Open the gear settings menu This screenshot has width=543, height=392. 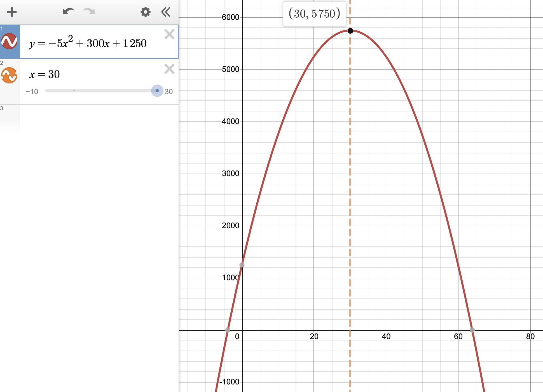point(145,12)
